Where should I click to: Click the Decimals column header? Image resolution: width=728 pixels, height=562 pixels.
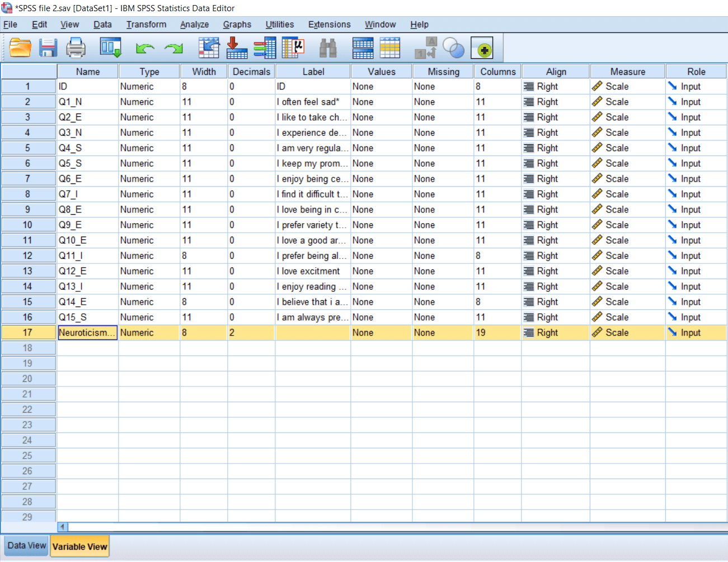click(251, 72)
